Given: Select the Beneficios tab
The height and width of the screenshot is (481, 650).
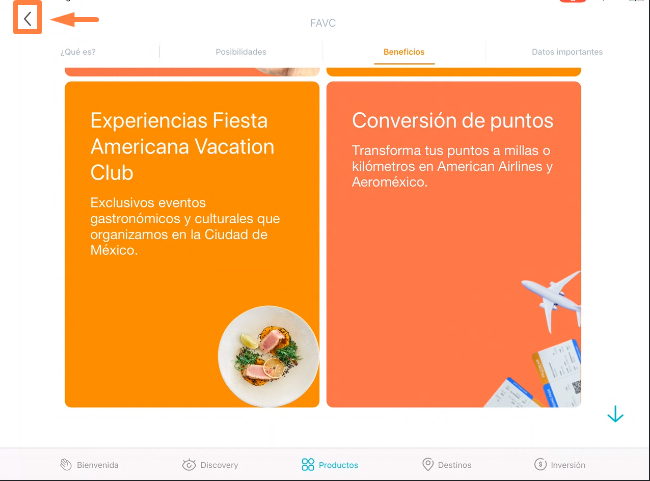Looking at the screenshot, I should pyautogui.click(x=404, y=52).
